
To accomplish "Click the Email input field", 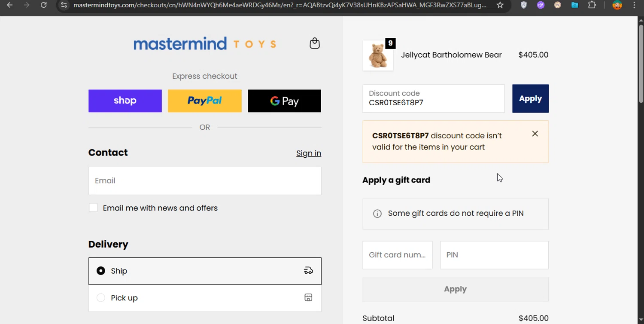I will click(x=205, y=181).
